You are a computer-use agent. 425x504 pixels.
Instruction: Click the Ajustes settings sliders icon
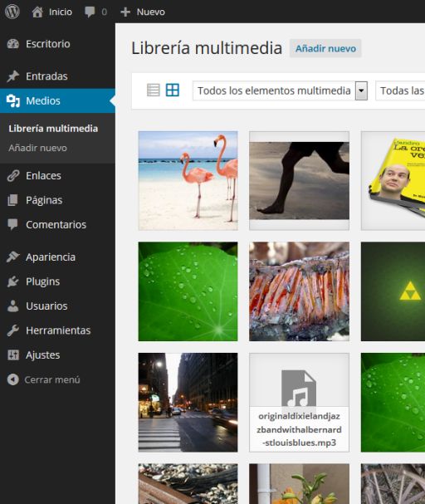pyautogui.click(x=13, y=355)
